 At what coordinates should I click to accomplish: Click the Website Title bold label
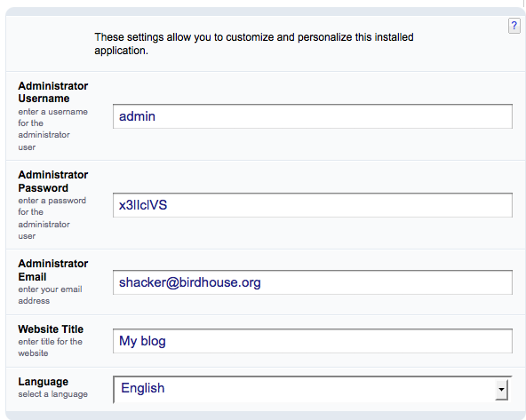pos(51,329)
